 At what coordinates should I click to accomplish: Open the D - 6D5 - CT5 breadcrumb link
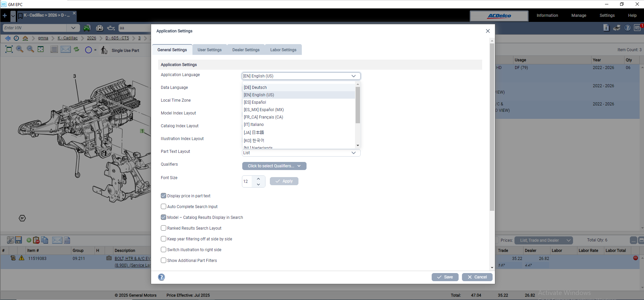[x=117, y=38]
